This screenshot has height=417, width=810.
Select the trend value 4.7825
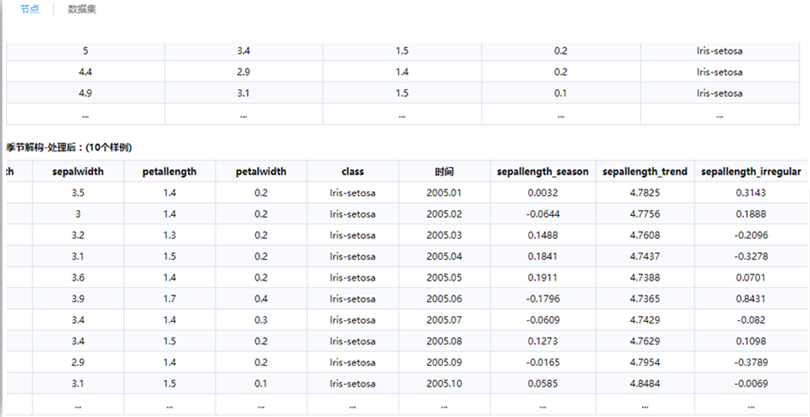pyautogui.click(x=644, y=193)
